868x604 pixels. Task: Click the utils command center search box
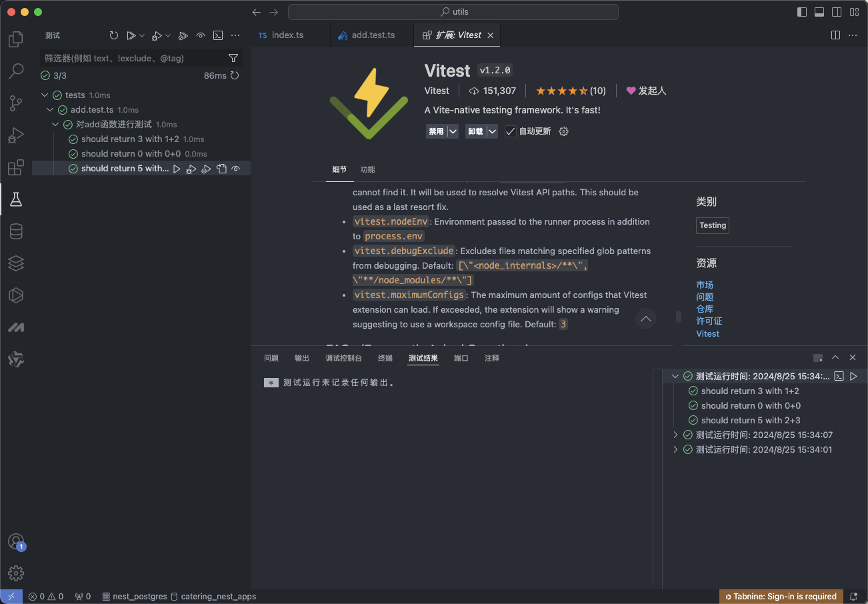point(453,12)
